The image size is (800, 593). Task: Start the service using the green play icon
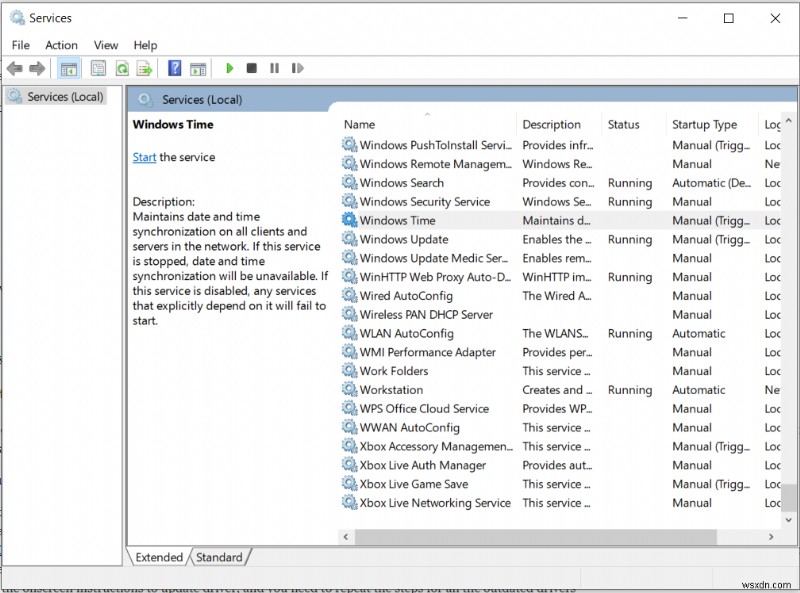230,68
